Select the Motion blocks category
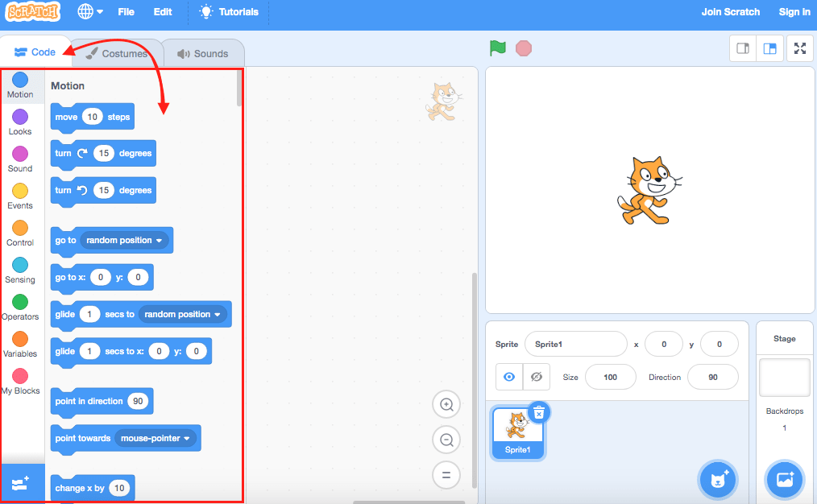Viewport: 817px width, 504px height. point(20,85)
